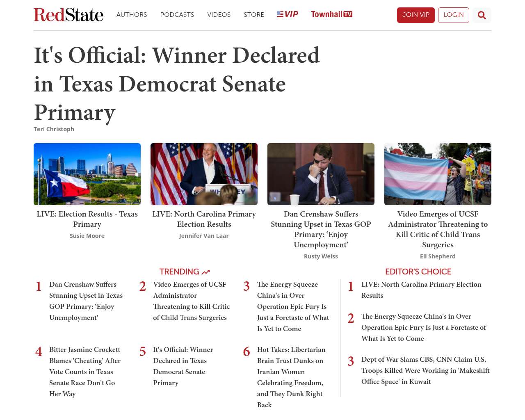Screen dimensions: 525x420
Task: Open Hot Takes Libertarian Brain Trust story
Action: pos(291,377)
